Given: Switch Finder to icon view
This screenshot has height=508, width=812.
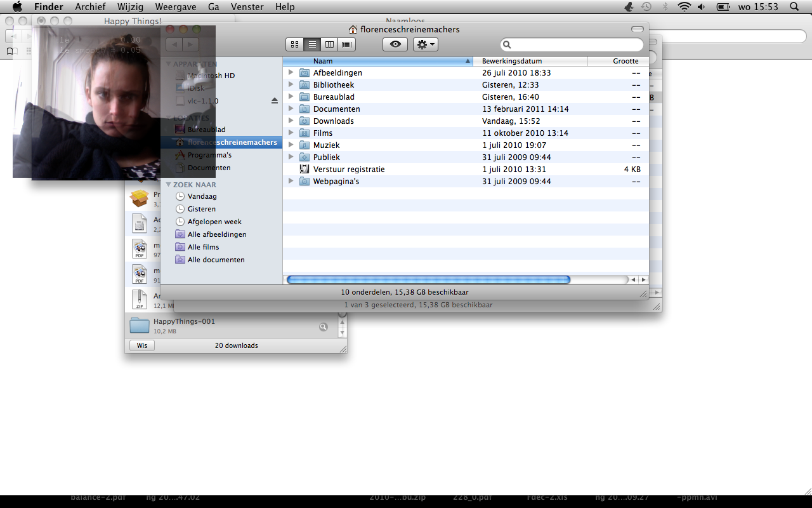Looking at the screenshot, I should coord(294,44).
